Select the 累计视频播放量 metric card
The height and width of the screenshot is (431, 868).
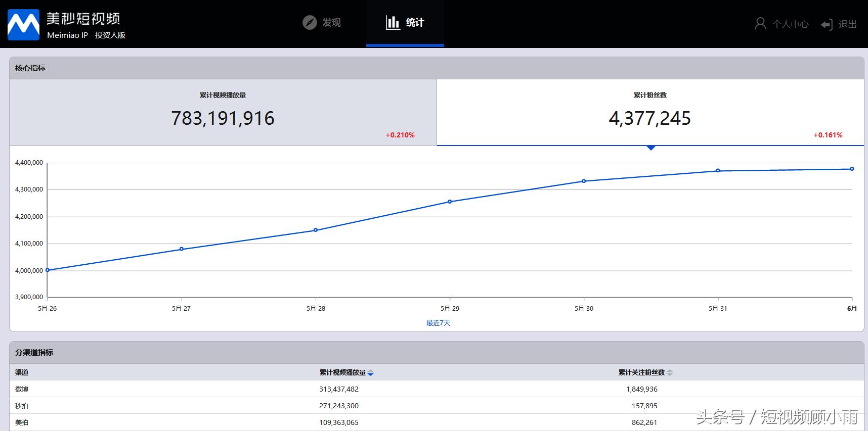point(223,112)
